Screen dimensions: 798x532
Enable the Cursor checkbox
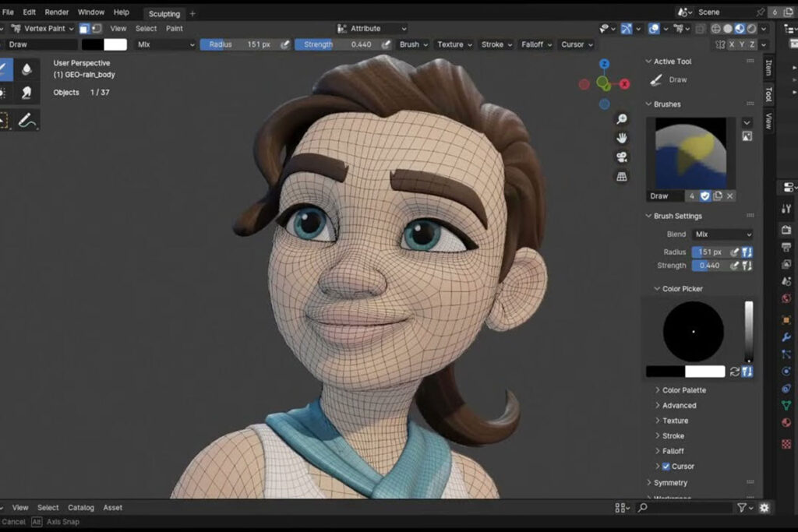[666, 467]
